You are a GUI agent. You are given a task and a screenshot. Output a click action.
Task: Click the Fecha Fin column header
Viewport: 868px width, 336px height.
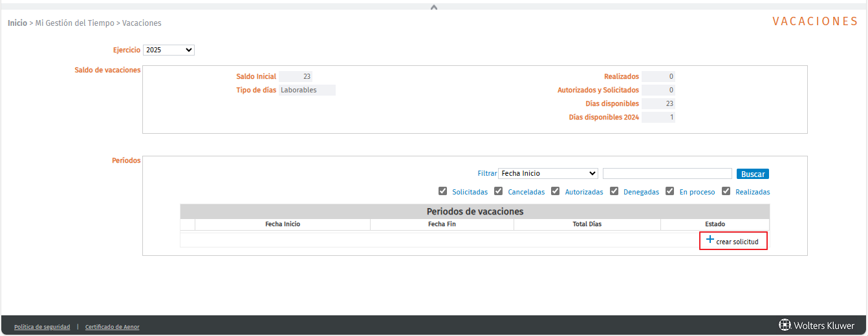442,224
